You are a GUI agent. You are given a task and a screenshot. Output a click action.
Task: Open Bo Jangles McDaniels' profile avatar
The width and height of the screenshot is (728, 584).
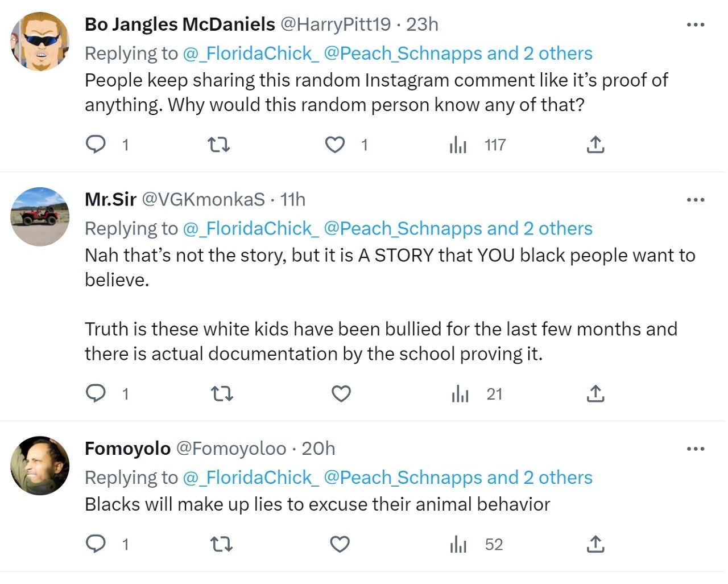click(x=40, y=42)
